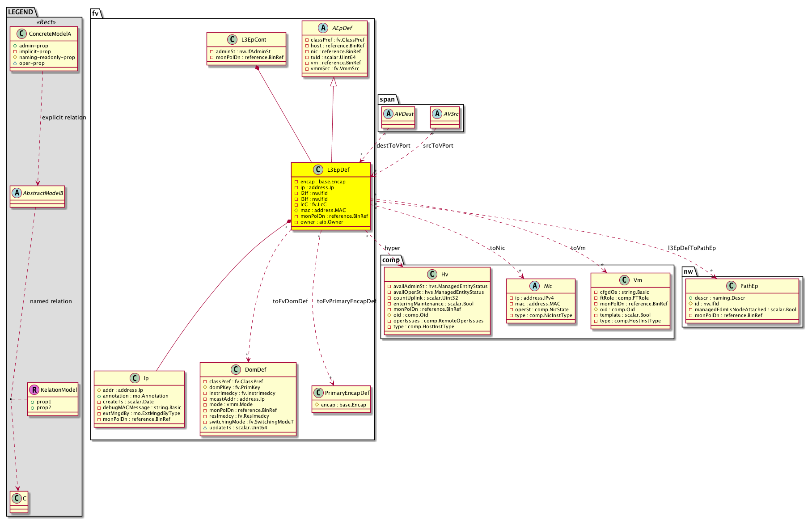Select the fv package tab
Image resolution: width=812 pixels, height=521 pixels.
click(96, 13)
